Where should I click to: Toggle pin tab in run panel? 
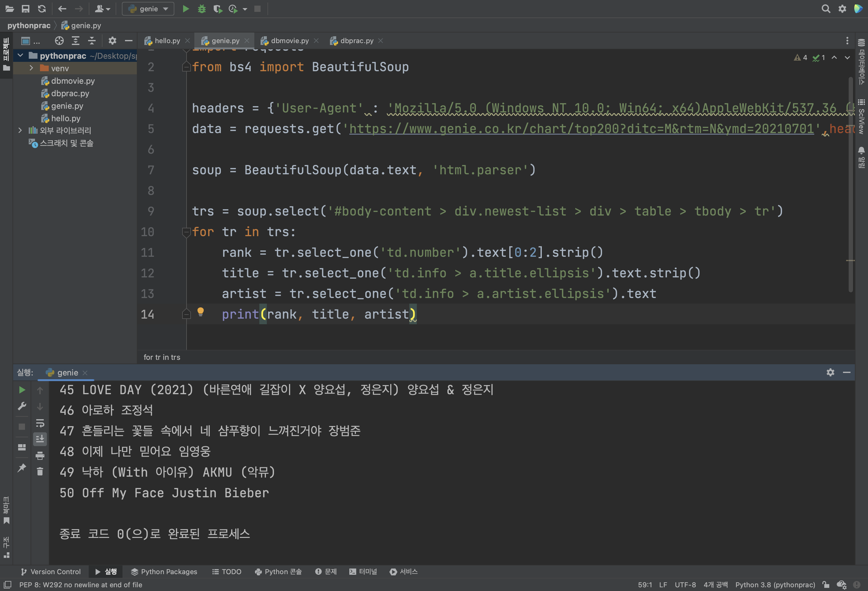click(22, 467)
